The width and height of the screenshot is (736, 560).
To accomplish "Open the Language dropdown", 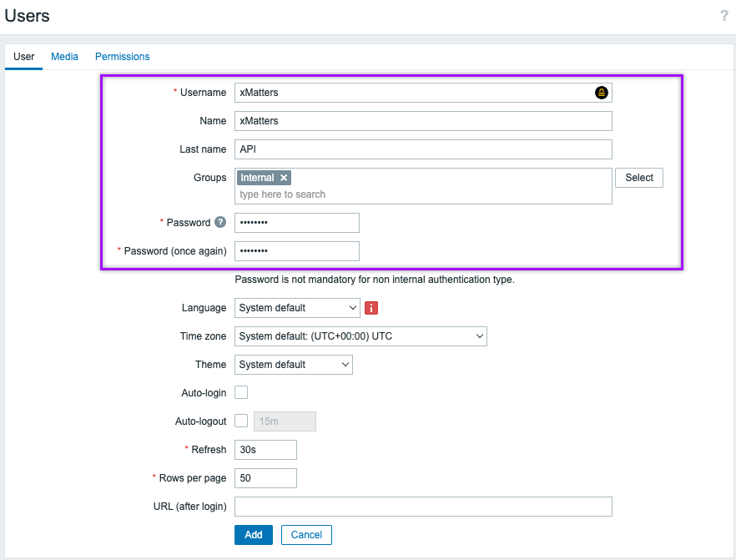I will (297, 308).
